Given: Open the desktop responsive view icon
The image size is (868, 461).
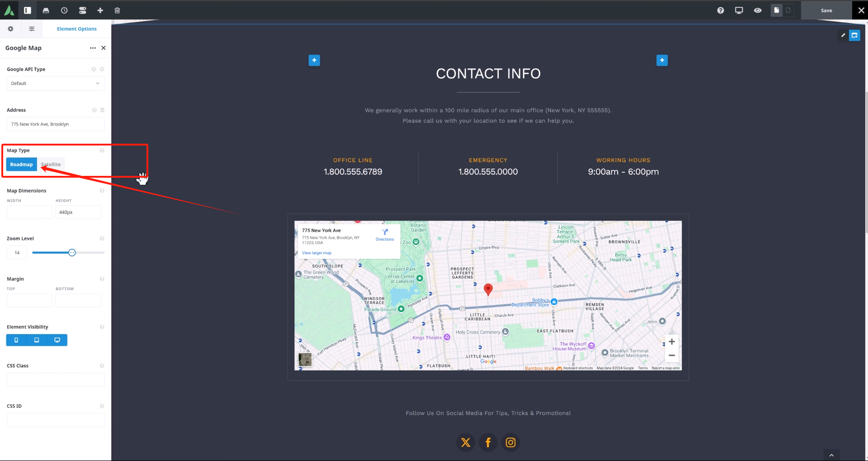Looking at the screenshot, I should (739, 10).
